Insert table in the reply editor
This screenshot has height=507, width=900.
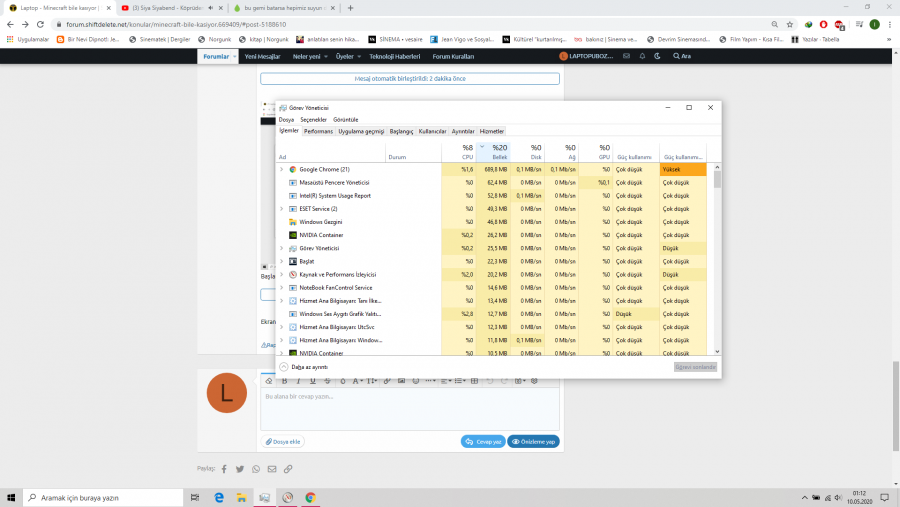click(x=474, y=381)
